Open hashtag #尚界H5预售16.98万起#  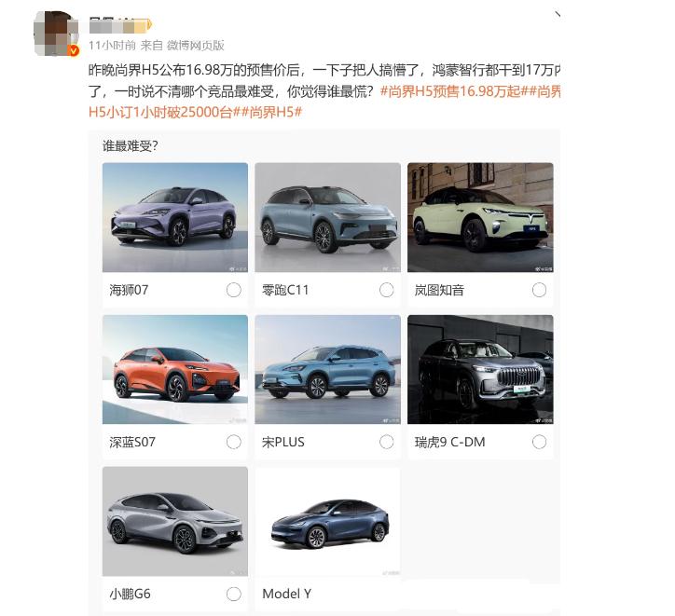[450, 91]
